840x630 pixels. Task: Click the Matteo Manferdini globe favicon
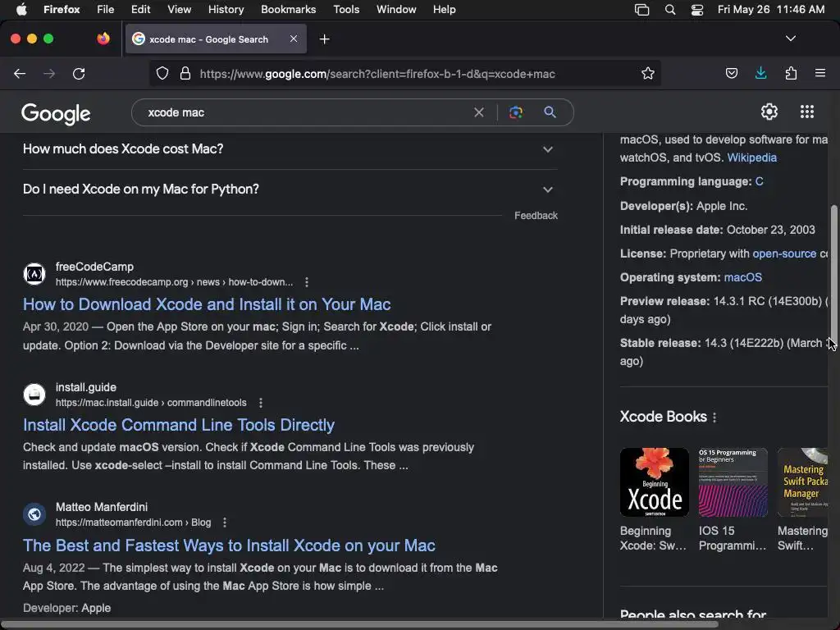tap(34, 515)
